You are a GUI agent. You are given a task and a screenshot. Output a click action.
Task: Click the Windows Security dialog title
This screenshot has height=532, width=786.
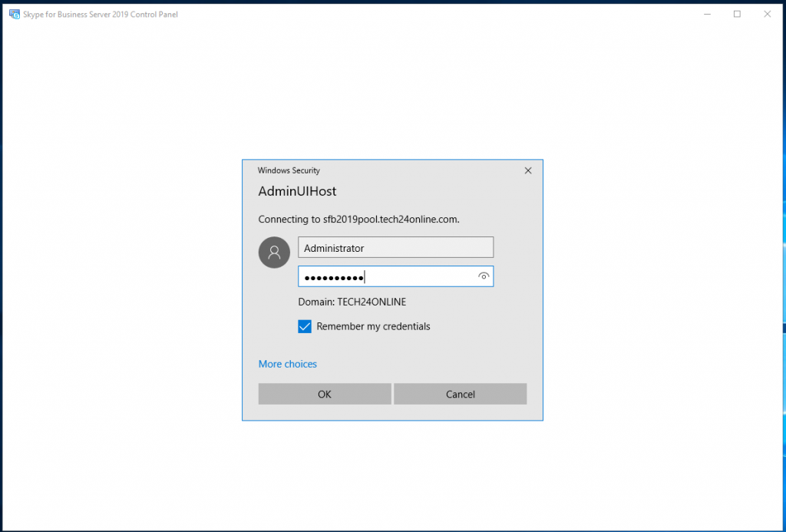pyautogui.click(x=291, y=170)
